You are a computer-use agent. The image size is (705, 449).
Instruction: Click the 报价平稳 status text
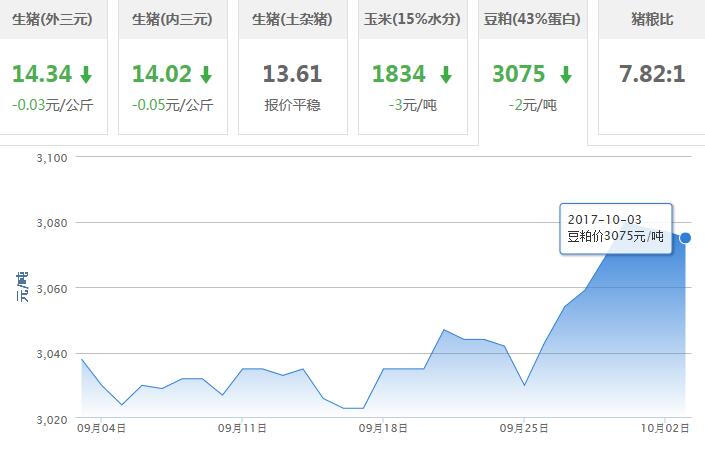(292, 105)
